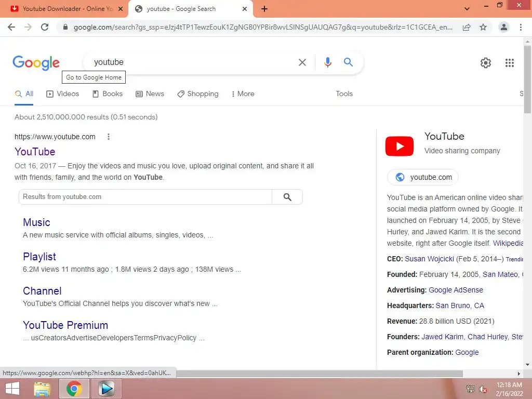Click the network tray icon
Viewport: 532px width, 399px height.
tap(470, 389)
